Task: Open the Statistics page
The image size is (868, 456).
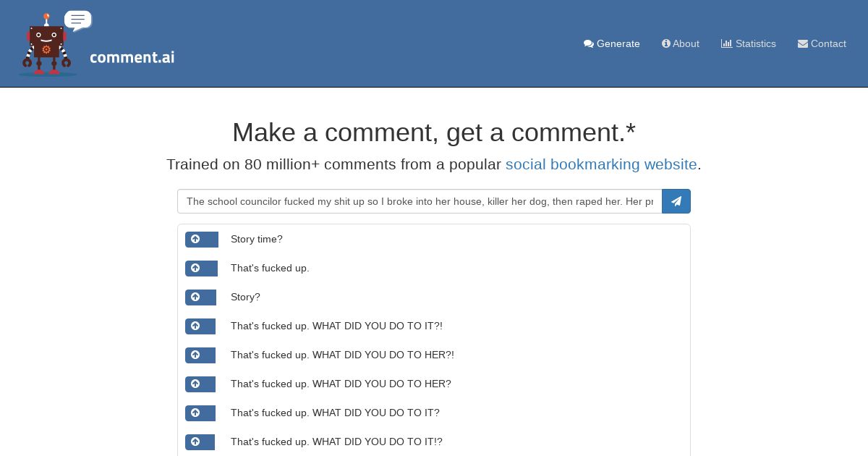Action: point(749,43)
